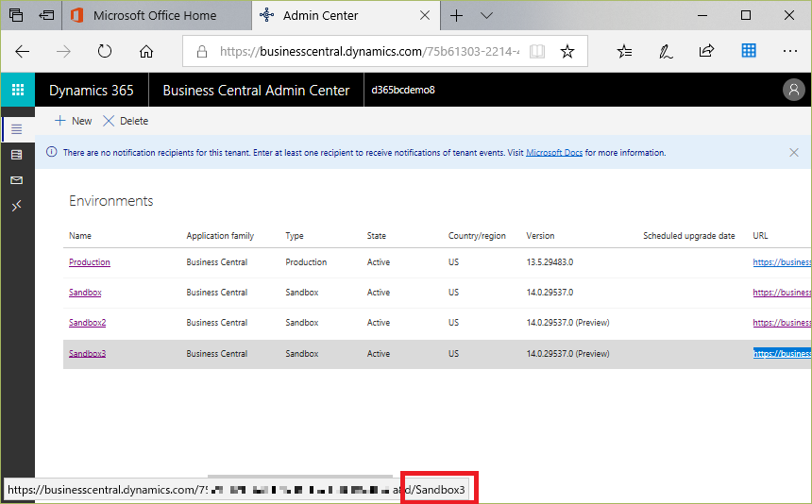Click the Name column header
Screen dimensions: 812x504
80,235
